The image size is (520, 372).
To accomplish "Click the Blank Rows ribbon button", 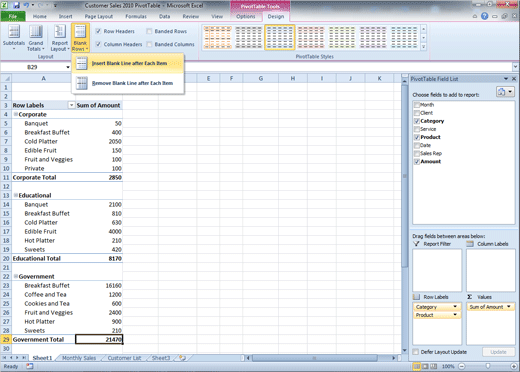I will coord(80,38).
